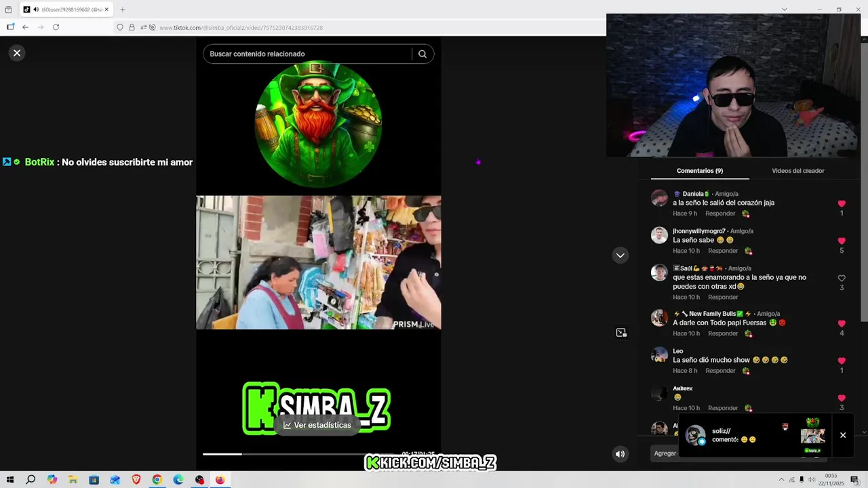This screenshot has width=868, height=488.
Task: Open soliz// avatar in notification
Action: 695,435
